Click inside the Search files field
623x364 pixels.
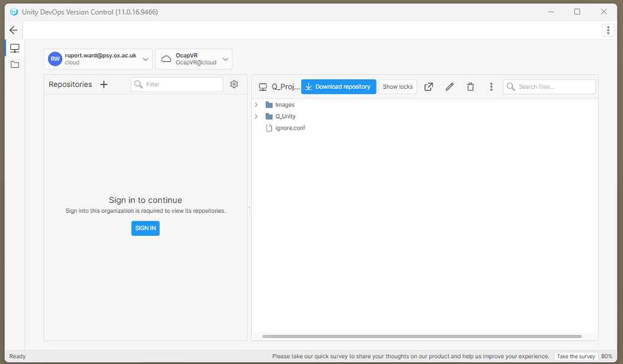(x=549, y=86)
